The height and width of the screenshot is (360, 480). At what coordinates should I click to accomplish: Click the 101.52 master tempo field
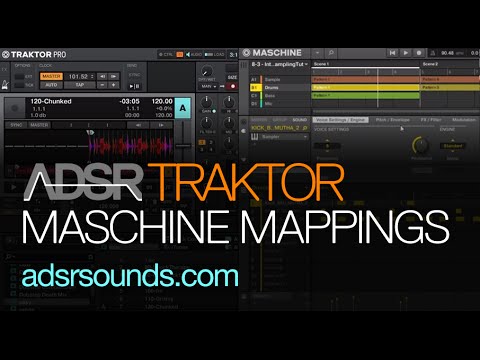click(x=79, y=76)
